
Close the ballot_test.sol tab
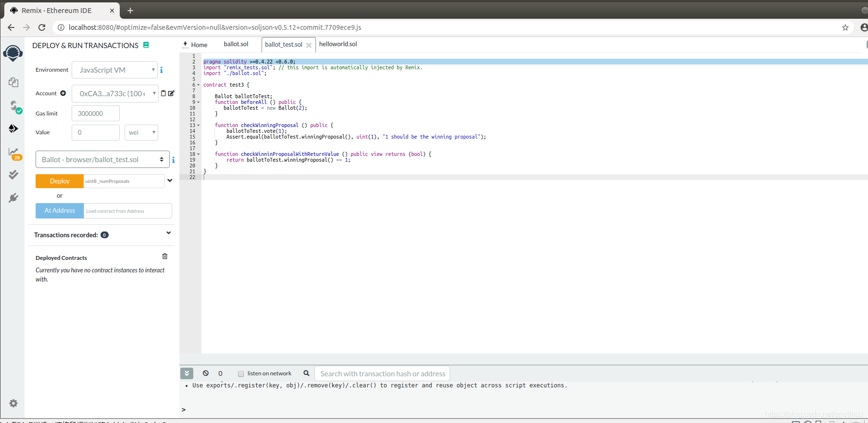point(309,45)
